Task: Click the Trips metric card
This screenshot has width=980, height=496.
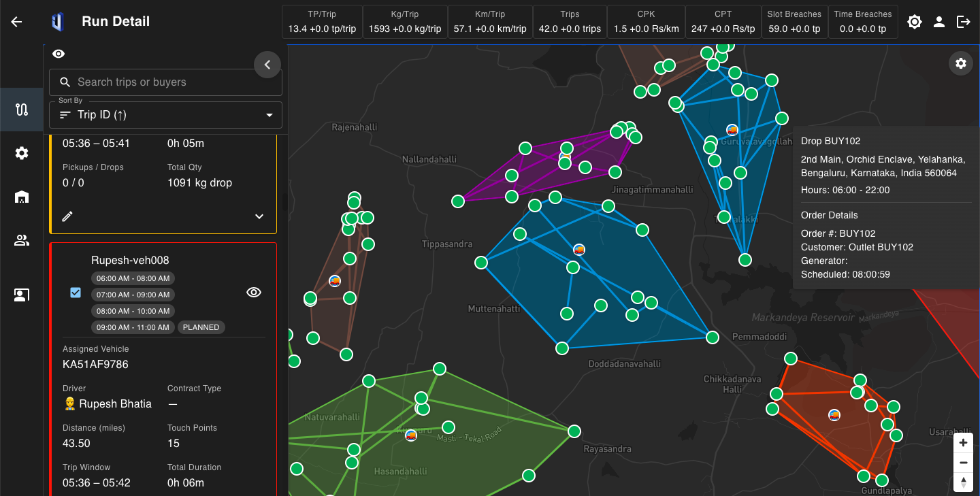Action: tap(570, 22)
